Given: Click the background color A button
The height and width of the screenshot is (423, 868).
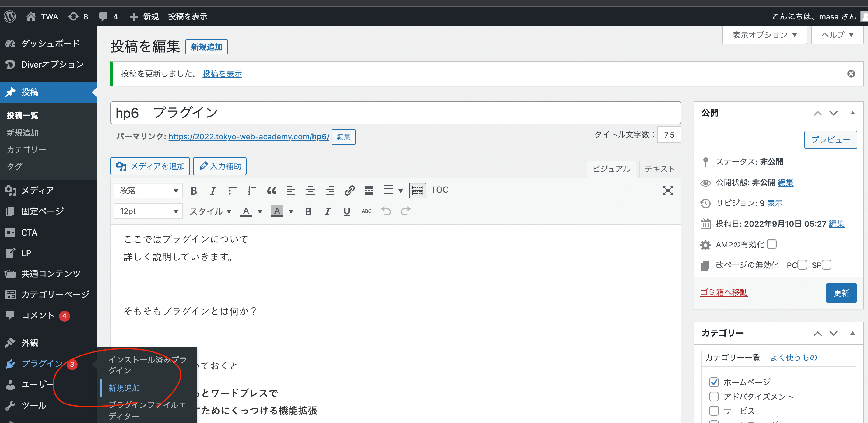Looking at the screenshot, I should [x=277, y=211].
